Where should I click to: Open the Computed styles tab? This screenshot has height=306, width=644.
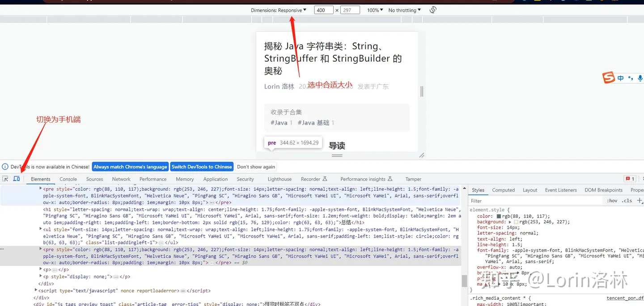pyautogui.click(x=503, y=190)
